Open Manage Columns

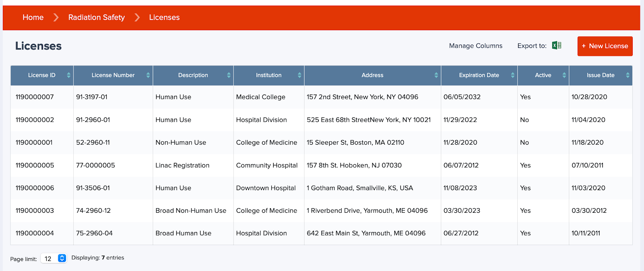pyautogui.click(x=475, y=46)
